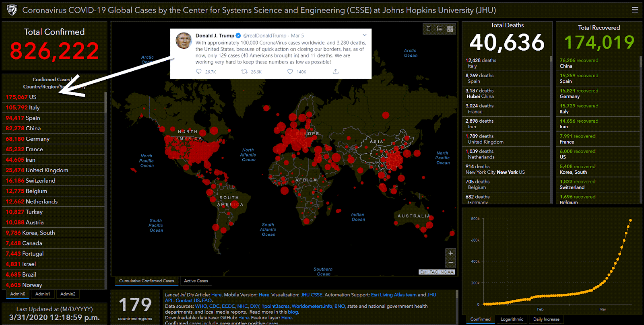Select the Logarithmic chart tab
The width and height of the screenshot is (644, 325).
click(512, 319)
